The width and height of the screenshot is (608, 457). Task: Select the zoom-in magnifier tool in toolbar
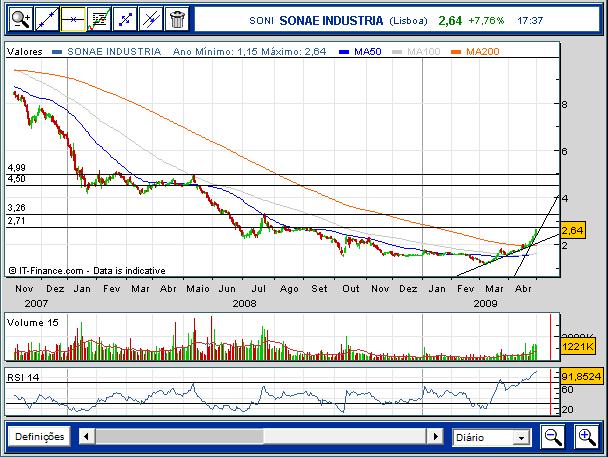click(21, 19)
